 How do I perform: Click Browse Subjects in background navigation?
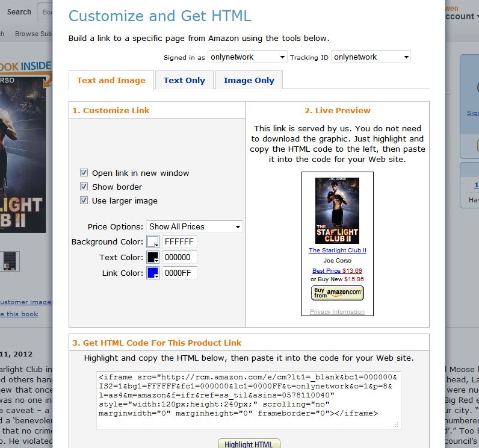click(34, 34)
